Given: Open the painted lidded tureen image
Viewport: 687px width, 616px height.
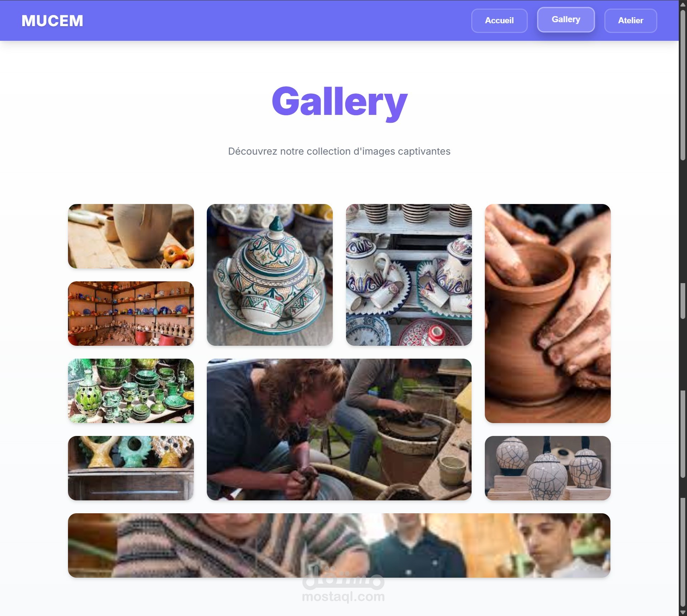Looking at the screenshot, I should (270, 275).
